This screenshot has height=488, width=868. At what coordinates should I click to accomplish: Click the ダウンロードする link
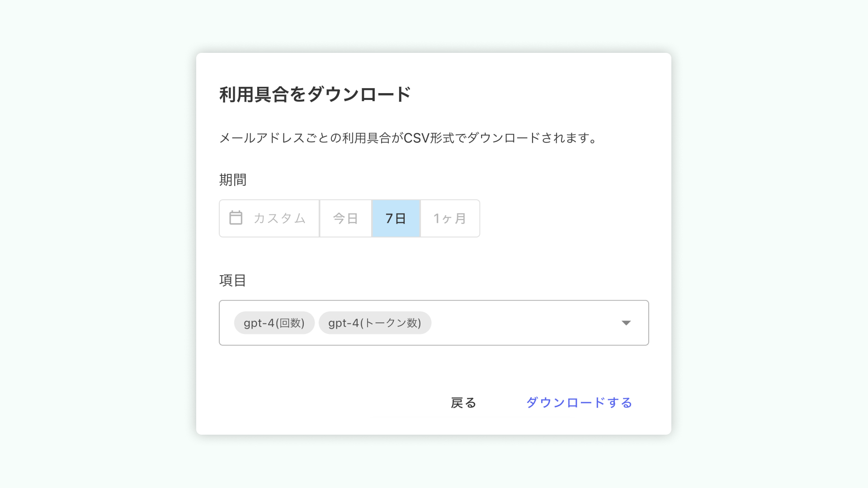click(x=579, y=402)
